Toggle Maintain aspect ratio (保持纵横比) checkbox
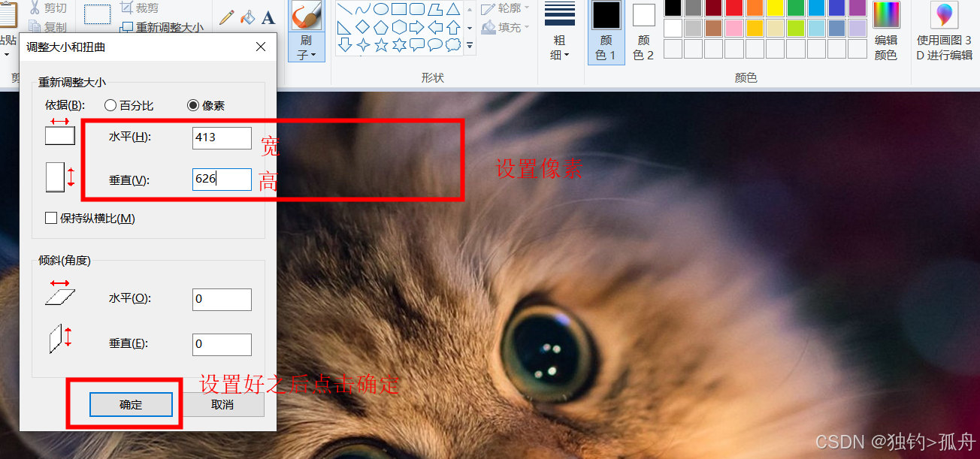 click(x=51, y=219)
